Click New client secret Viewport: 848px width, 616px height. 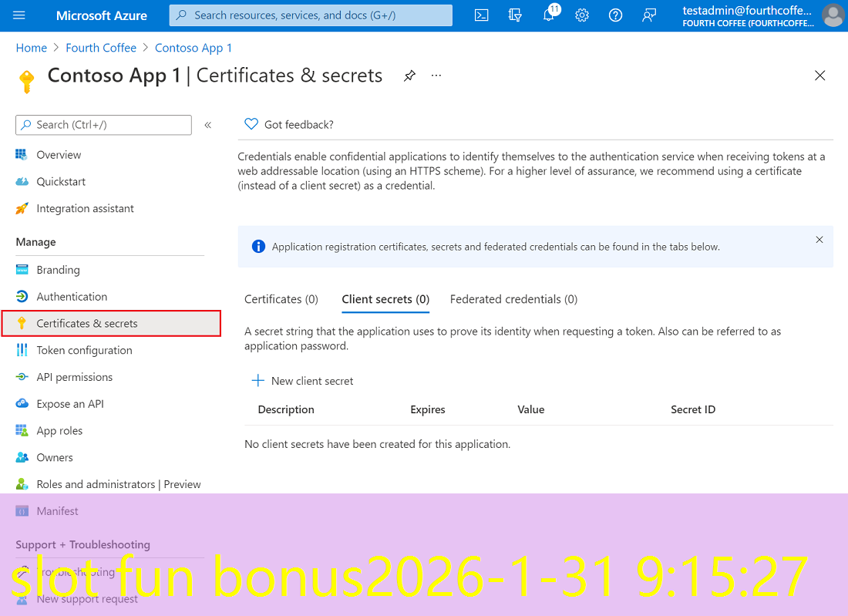click(x=303, y=381)
